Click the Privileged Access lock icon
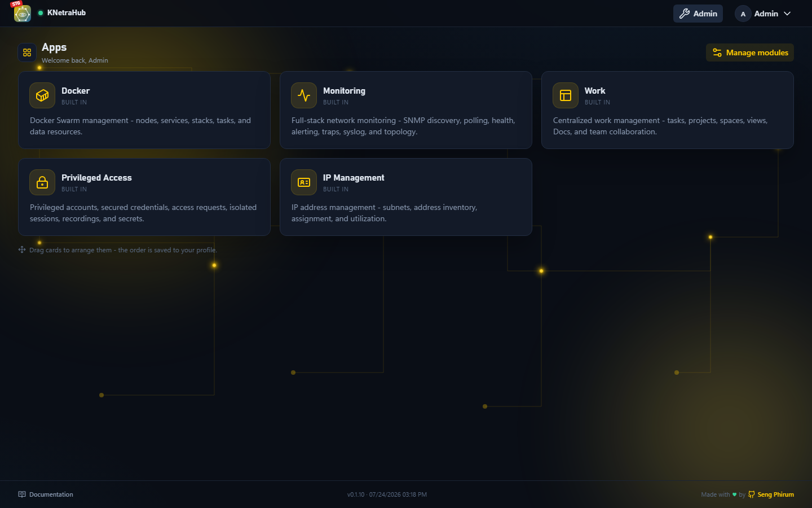 coord(42,182)
